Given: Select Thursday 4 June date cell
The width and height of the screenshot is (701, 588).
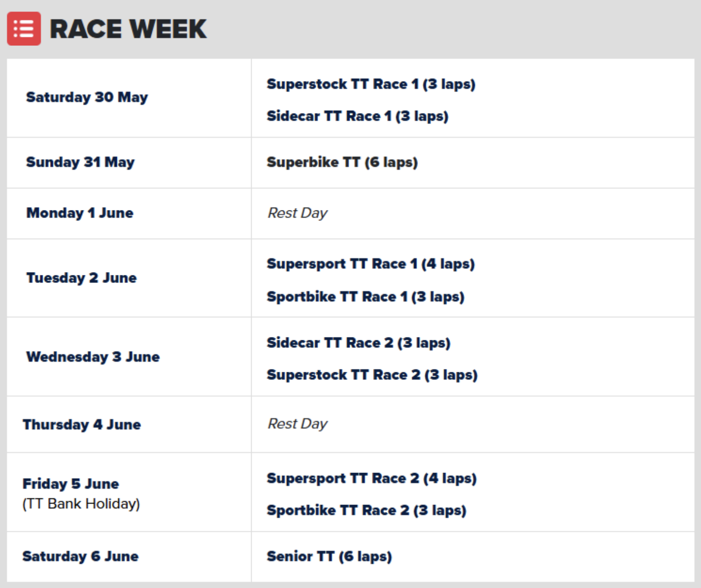Looking at the screenshot, I should [x=82, y=424].
